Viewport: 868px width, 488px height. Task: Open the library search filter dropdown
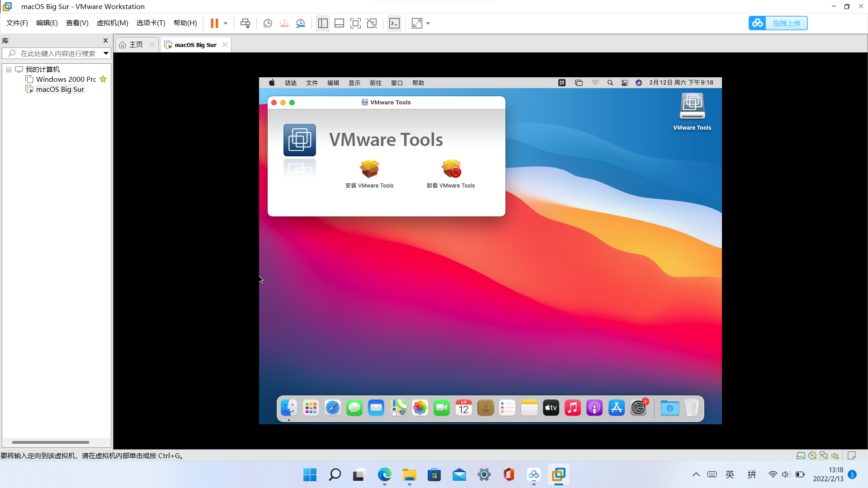point(106,53)
